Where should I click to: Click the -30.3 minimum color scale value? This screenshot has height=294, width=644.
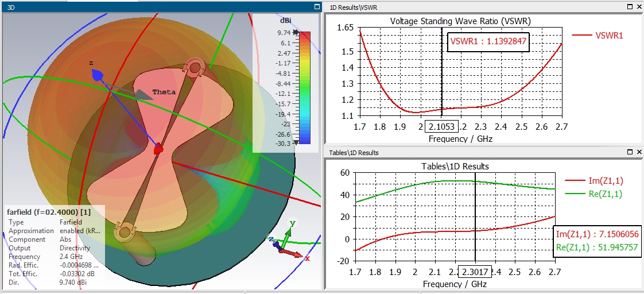coord(282,144)
